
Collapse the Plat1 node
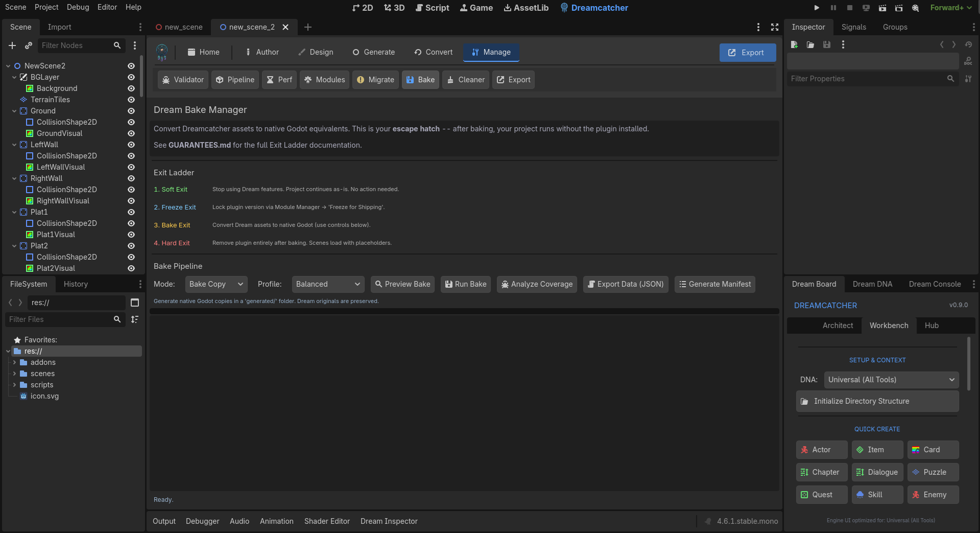pyautogui.click(x=14, y=212)
